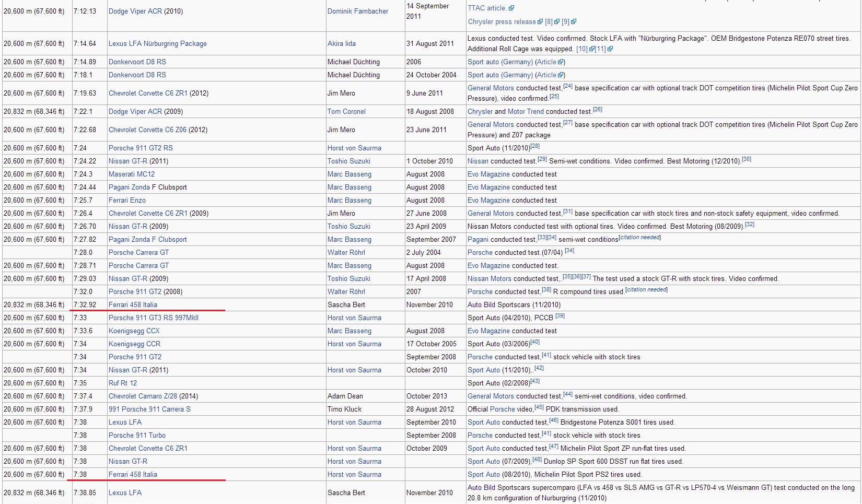Click the external-link icon after 'TTAC article.'

click(511, 8)
